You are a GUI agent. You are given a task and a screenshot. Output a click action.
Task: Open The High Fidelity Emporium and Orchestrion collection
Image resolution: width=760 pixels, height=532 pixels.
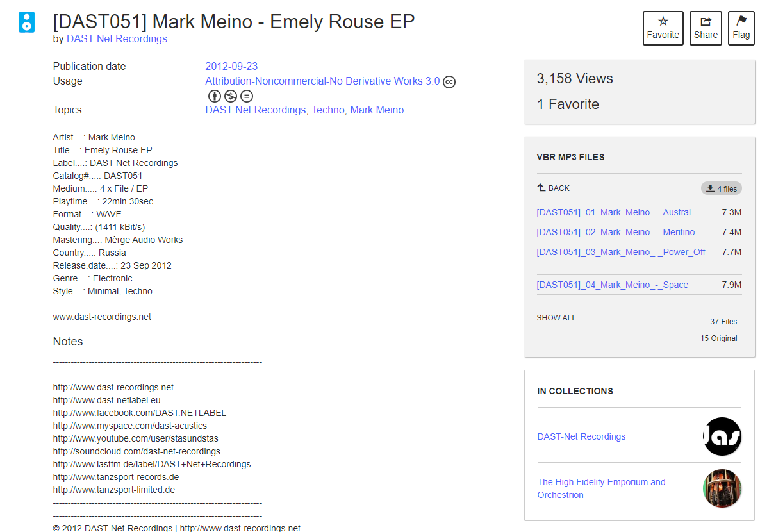tap(601, 488)
